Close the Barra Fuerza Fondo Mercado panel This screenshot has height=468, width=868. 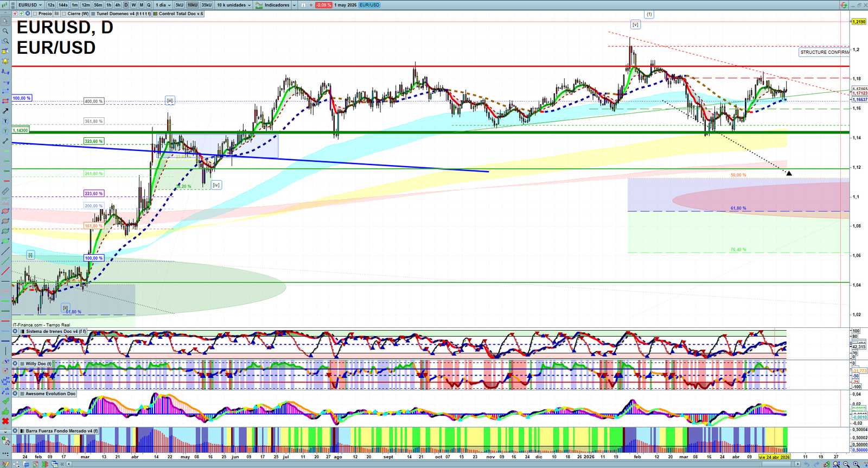pyautogui.click(x=15, y=431)
